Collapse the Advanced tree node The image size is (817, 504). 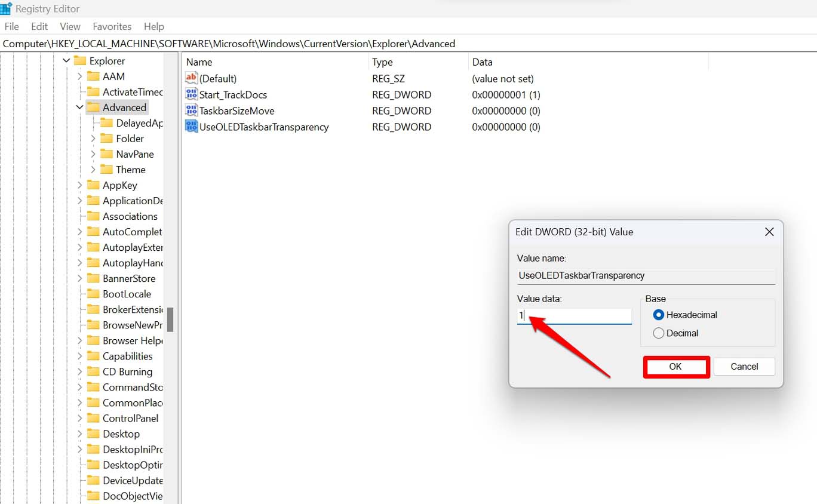pyautogui.click(x=79, y=107)
